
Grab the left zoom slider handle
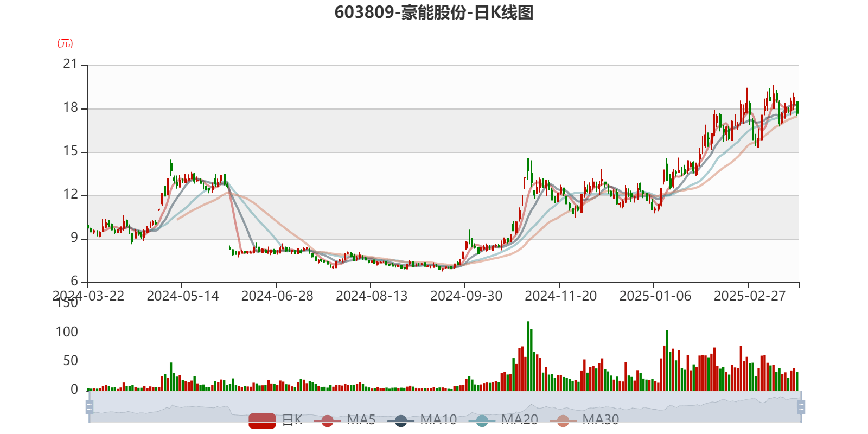click(x=88, y=407)
